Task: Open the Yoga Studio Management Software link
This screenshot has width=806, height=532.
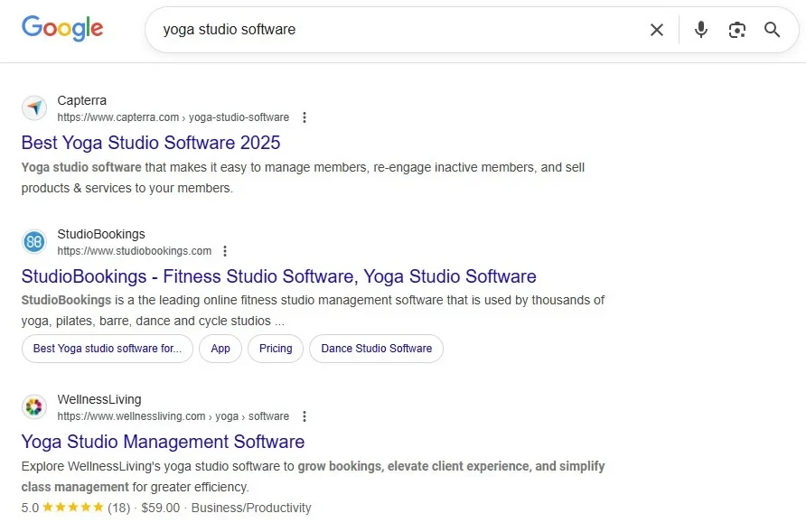Action: click(163, 442)
